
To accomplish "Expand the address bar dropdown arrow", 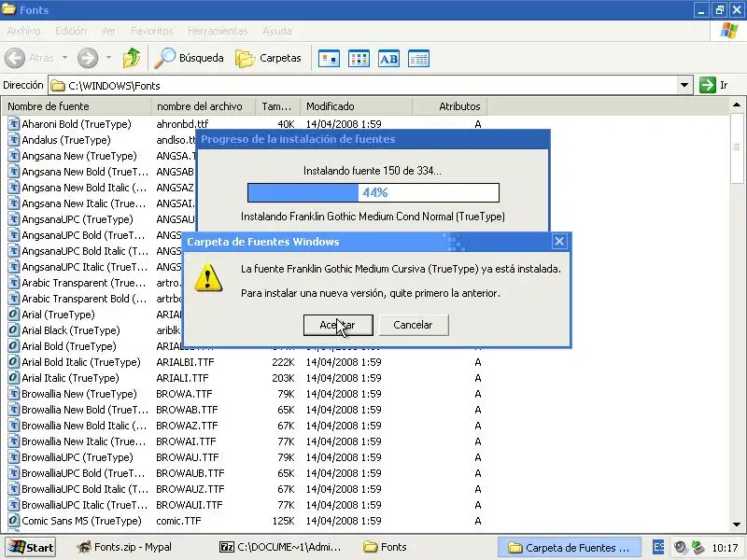I will point(684,85).
